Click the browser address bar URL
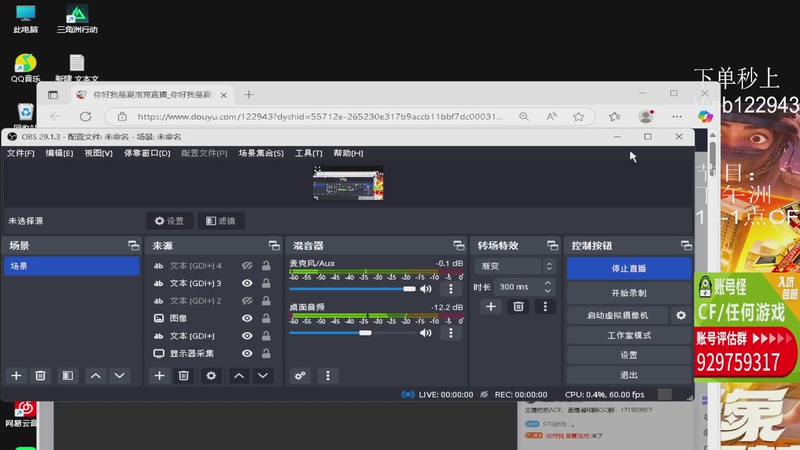The height and width of the screenshot is (450, 800). coord(320,116)
